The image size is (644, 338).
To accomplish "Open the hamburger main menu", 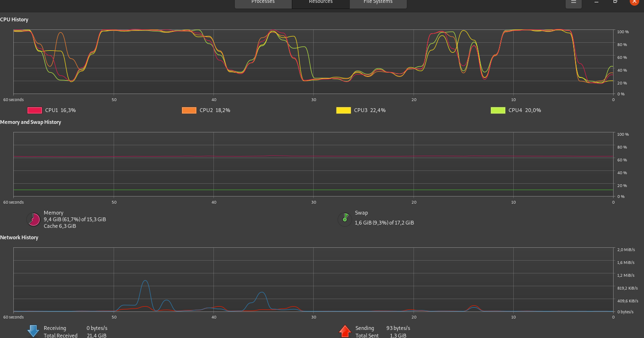I will [x=573, y=3].
